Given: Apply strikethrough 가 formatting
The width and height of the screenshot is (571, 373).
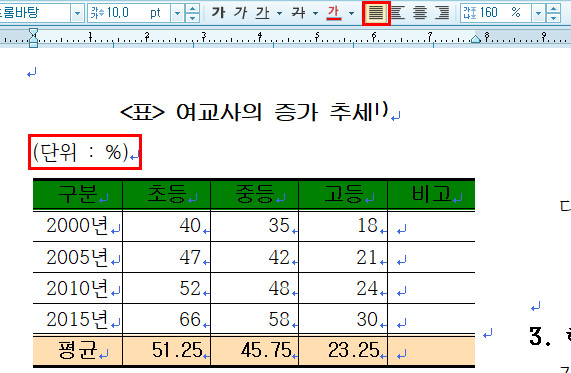Looking at the screenshot, I should [x=299, y=13].
